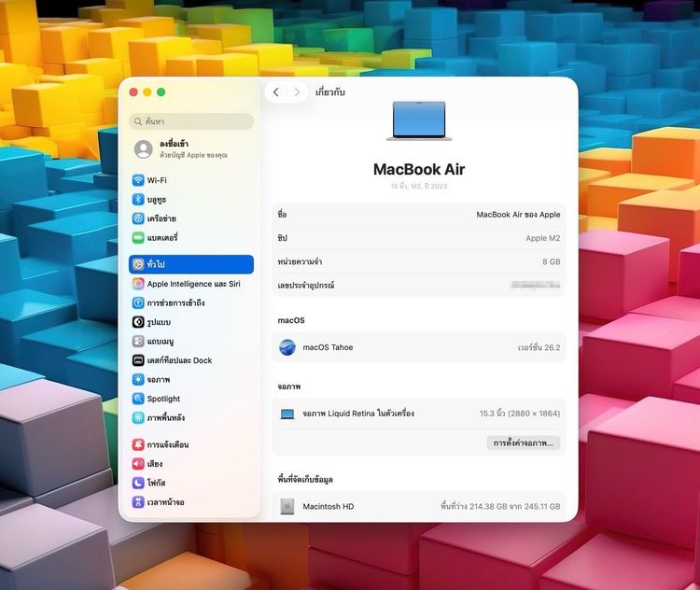Click the macOS Tahoe version row
700x590 pixels.
click(419, 347)
